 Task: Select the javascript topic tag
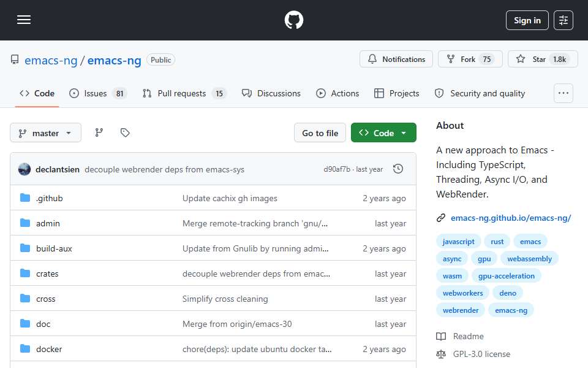[458, 242]
